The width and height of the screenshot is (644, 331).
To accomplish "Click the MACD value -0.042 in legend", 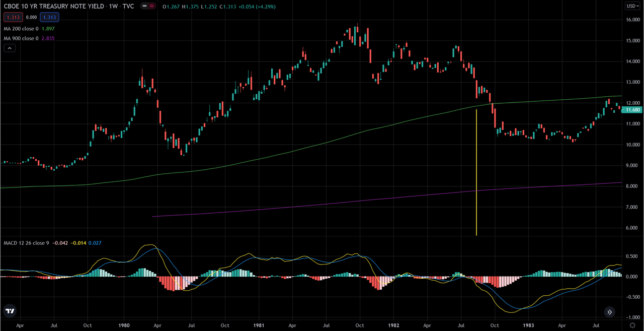I will 59,243.
